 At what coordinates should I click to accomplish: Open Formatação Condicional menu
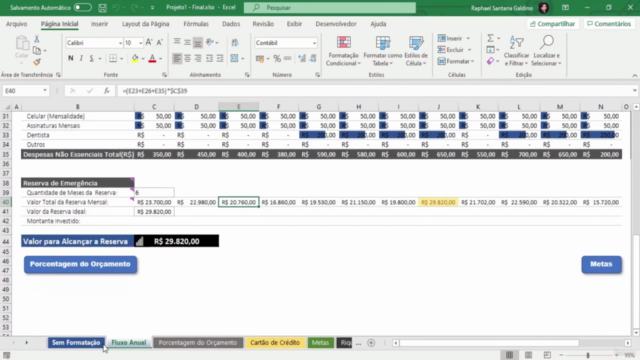(343, 51)
